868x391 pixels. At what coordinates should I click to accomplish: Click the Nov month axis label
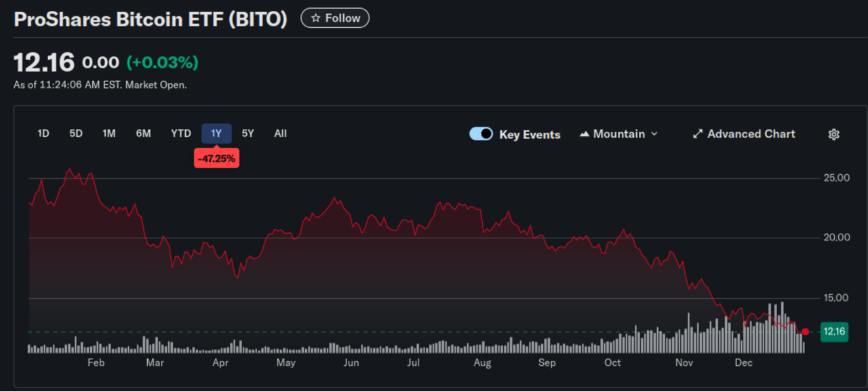684,363
